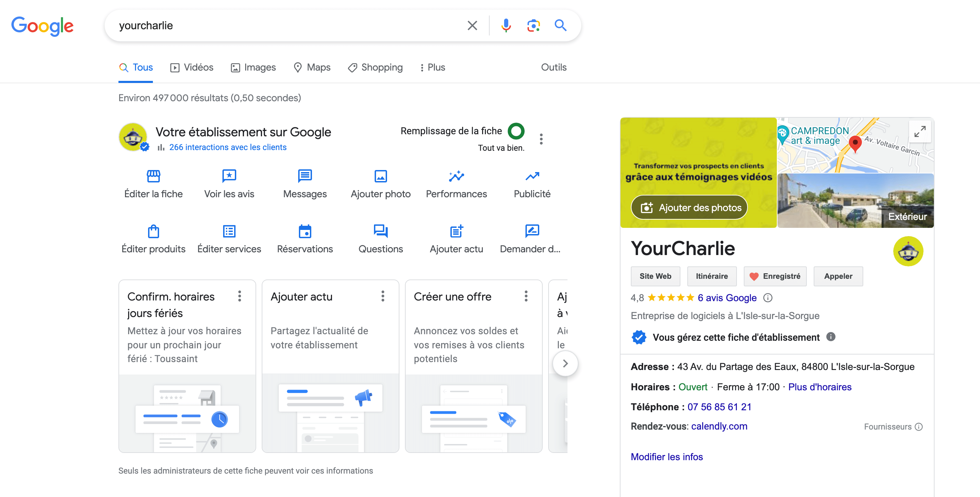Select the Tous tab

136,67
